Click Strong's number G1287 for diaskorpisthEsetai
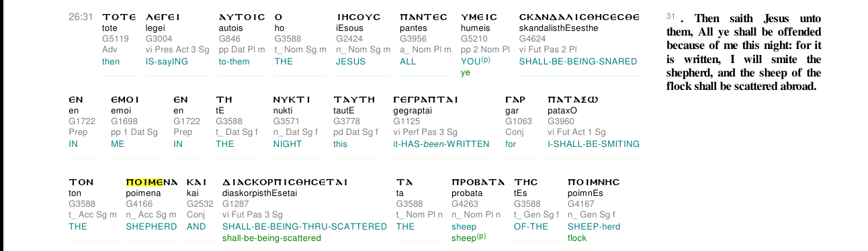 tap(234, 204)
